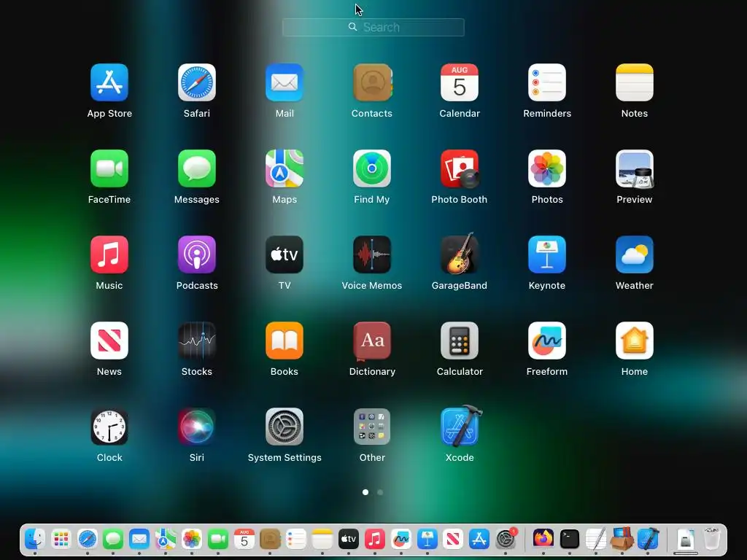
Task: Activate the Siri app
Action: (197, 427)
